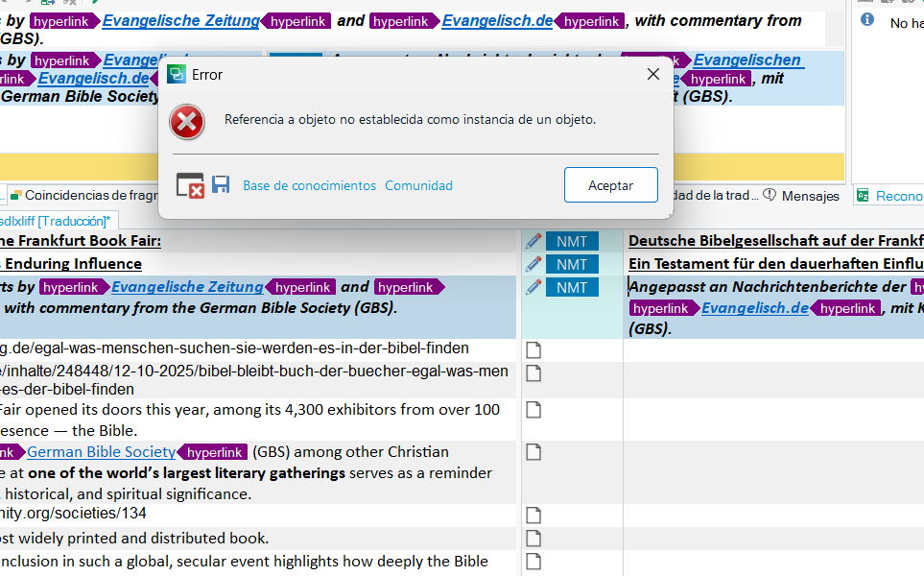Click the German Bible Society link in source
The width and height of the screenshot is (924, 576).
point(101,451)
